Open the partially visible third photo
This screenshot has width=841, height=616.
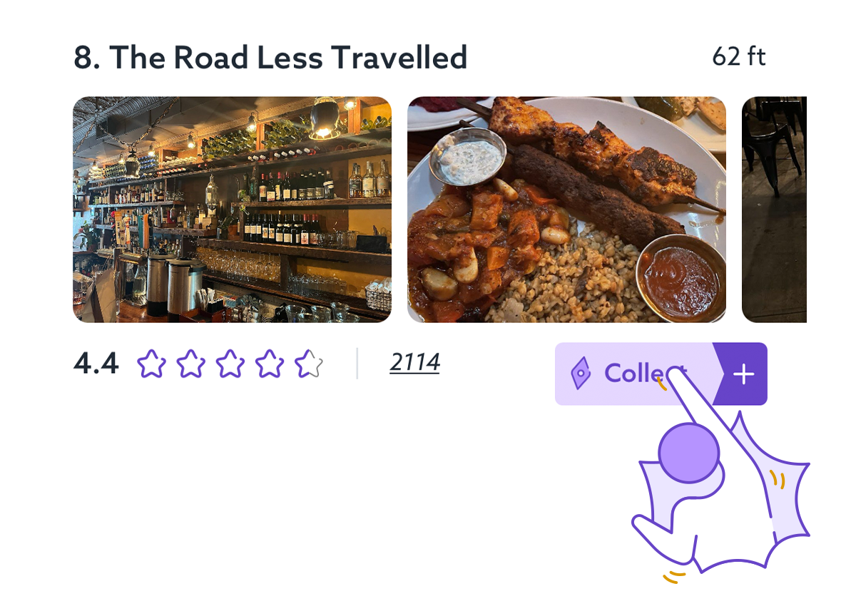point(774,210)
